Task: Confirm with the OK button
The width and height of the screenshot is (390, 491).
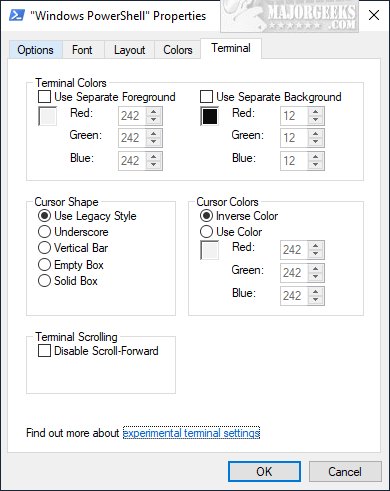Action: (264, 471)
